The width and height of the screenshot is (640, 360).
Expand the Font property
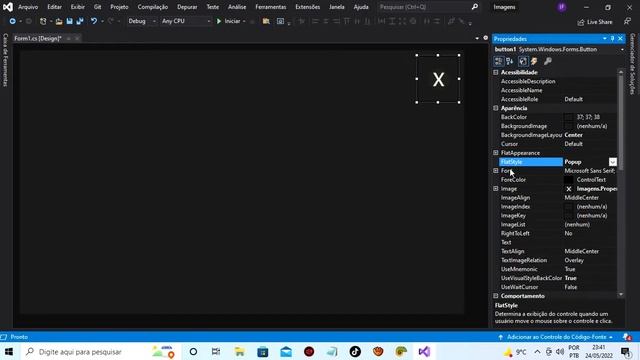496,171
